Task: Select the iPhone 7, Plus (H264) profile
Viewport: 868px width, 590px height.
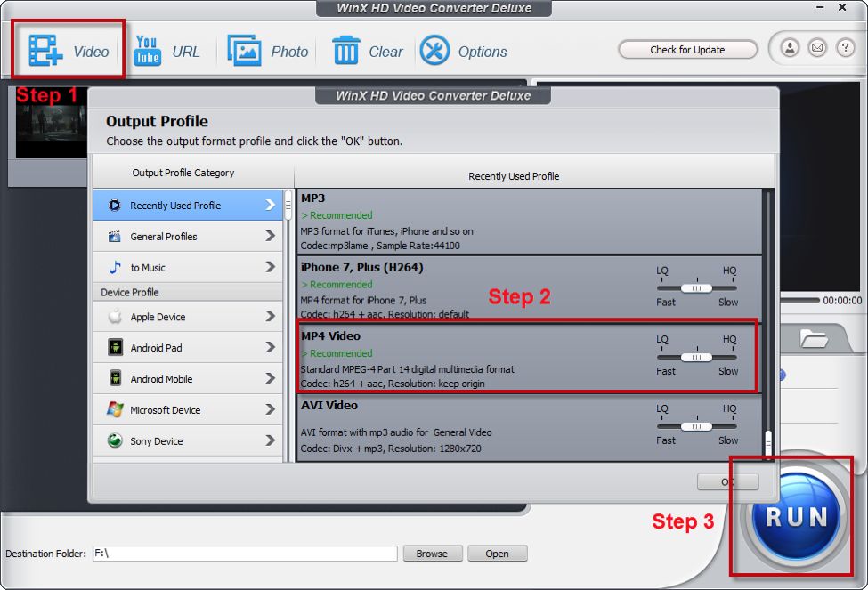Action: [529, 289]
